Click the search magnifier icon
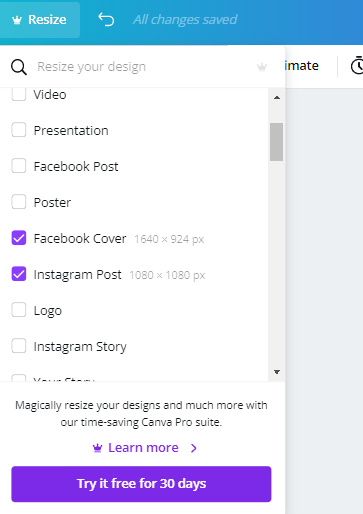This screenshot has width=363, height=514. [x=19, y=67]
